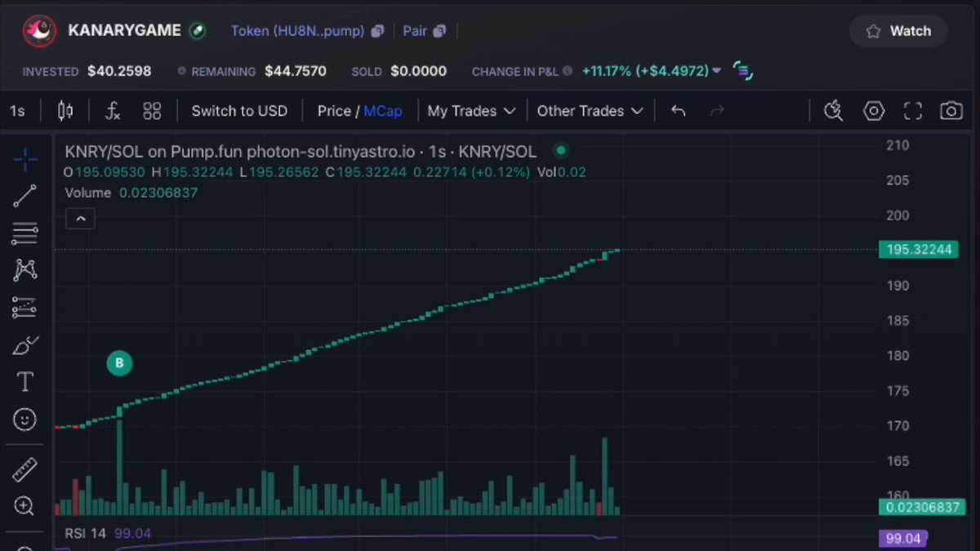Open forecasting and measurement tools
This screenshot has height=551, width=980.
25,308
